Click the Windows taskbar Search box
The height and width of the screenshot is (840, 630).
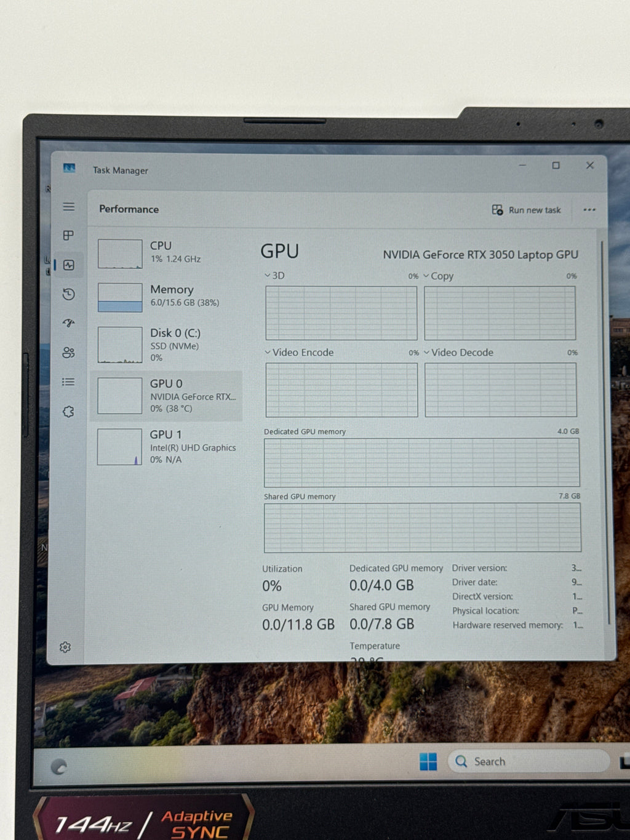[x=528, y=761]
